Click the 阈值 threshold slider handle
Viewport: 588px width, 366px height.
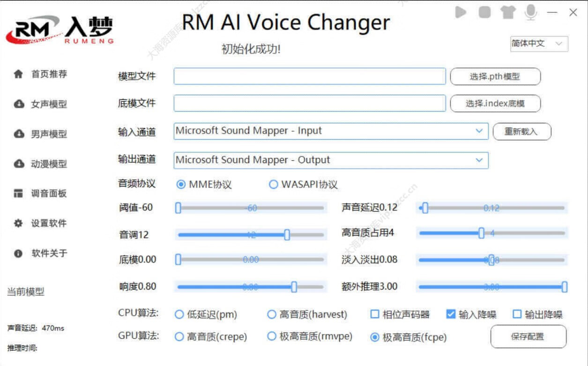coord(178,208)
